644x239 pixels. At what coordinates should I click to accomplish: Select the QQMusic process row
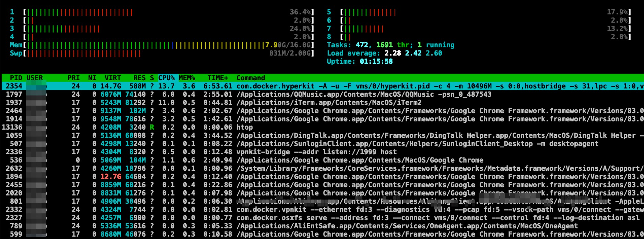[x=323, y=94]
